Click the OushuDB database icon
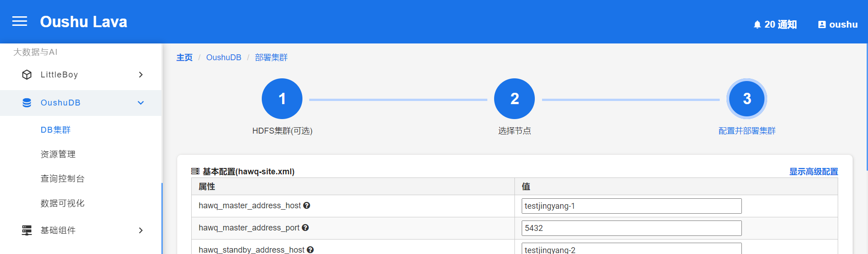Screen dimensions: 868x254 pos(27,103)
